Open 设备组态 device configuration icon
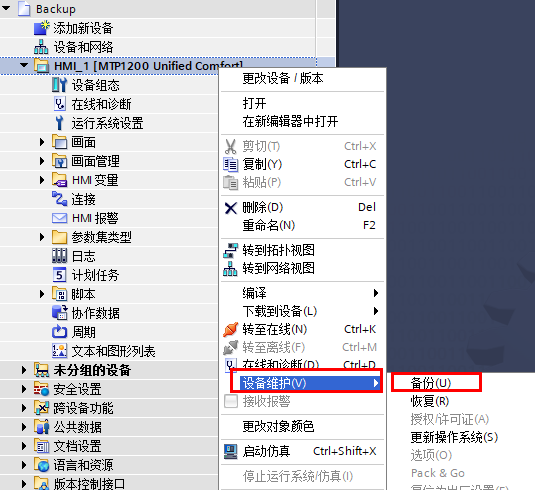 coord(59,85)
